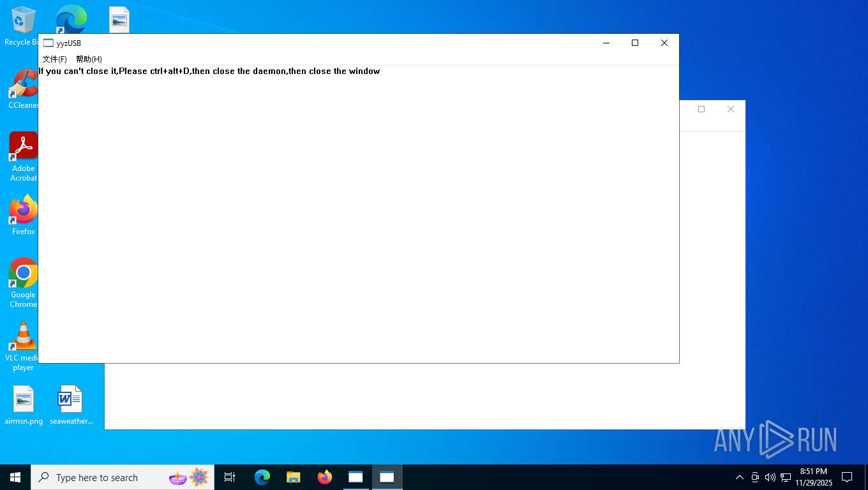Screen dimensions: 868x490
Task: Click the yyzUSB title bar window icon
Action: point(49,43)
